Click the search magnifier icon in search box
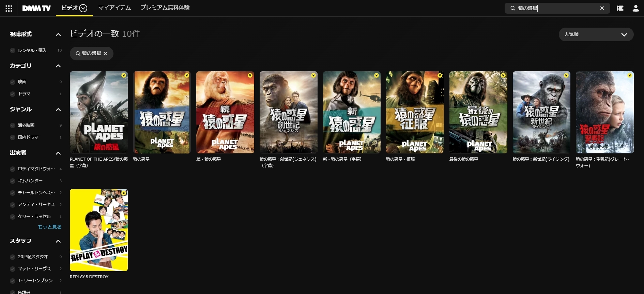The height and width of the screenshot is (294, 644). [x=512, y=8]
